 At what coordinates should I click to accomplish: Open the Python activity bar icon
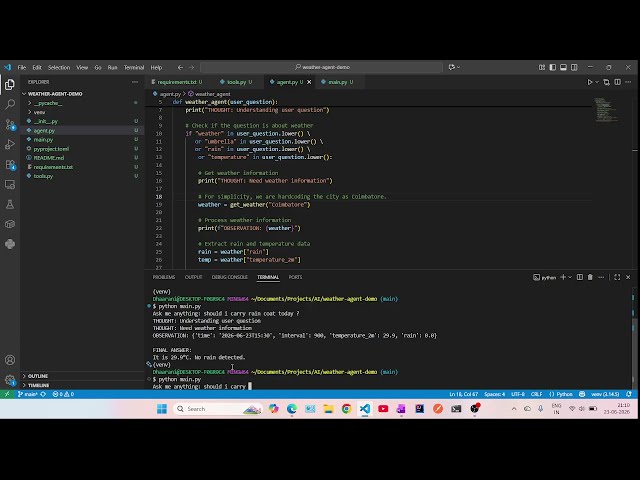click(x=10, y=244)
